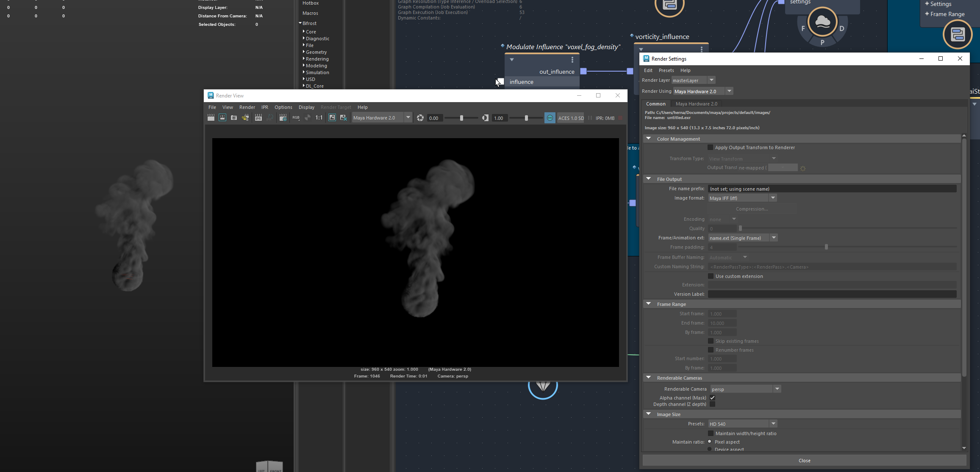Keep the current rendered image
Viewport: 980px width, 472px height.
pos(332,118)
